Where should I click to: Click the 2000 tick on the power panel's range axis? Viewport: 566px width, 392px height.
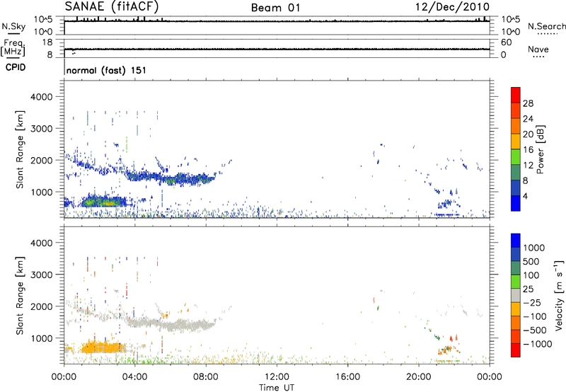[41, 161]
